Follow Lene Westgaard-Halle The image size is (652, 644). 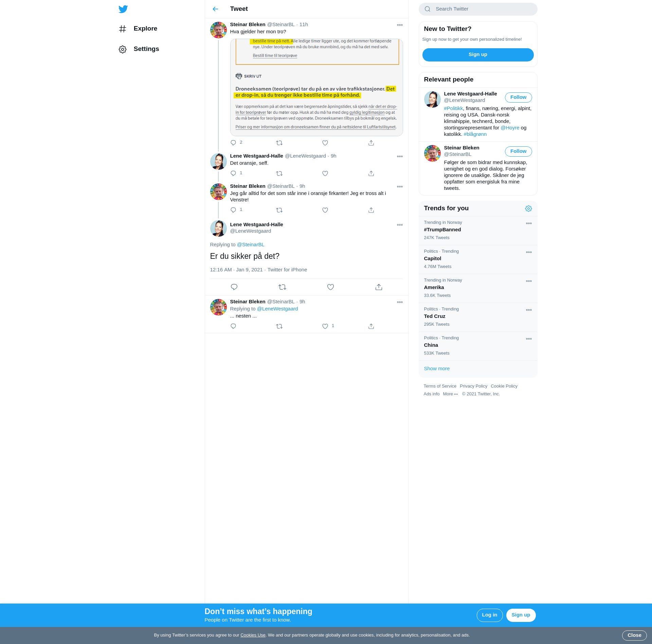click(518, 97)
